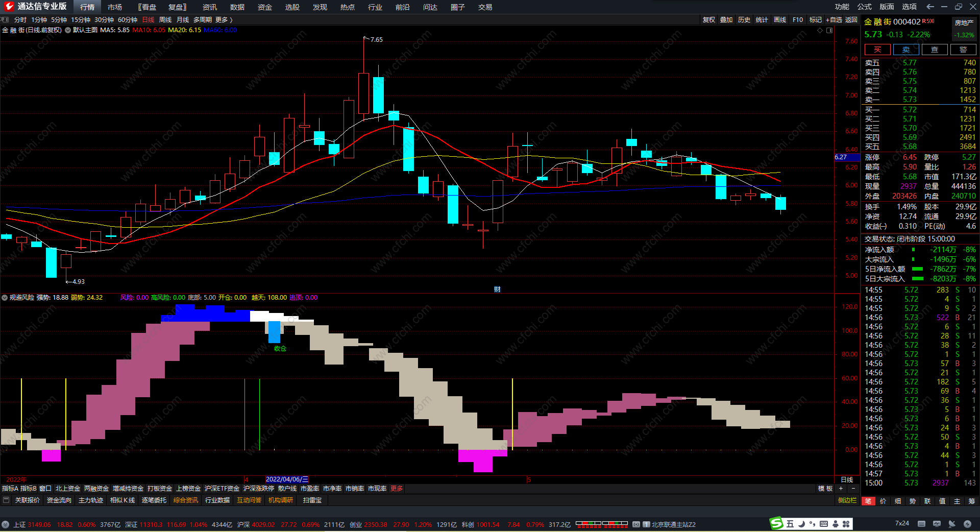Click the minus button beside 模板

853,489
